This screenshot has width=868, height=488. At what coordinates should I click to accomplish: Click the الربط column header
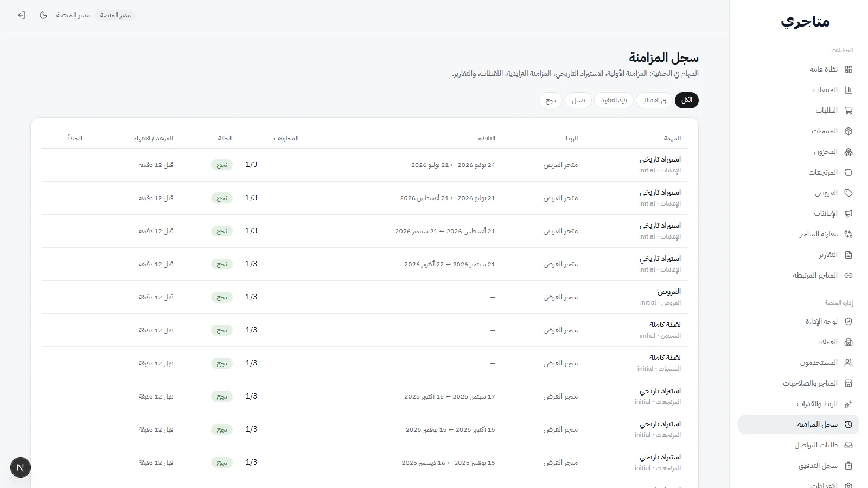click(x=572, y=138)
